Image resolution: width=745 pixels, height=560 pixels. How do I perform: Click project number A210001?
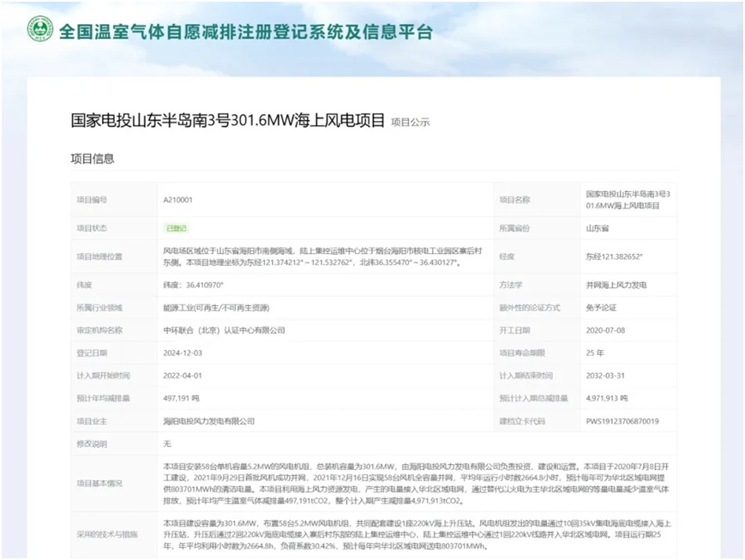(177, 200)
